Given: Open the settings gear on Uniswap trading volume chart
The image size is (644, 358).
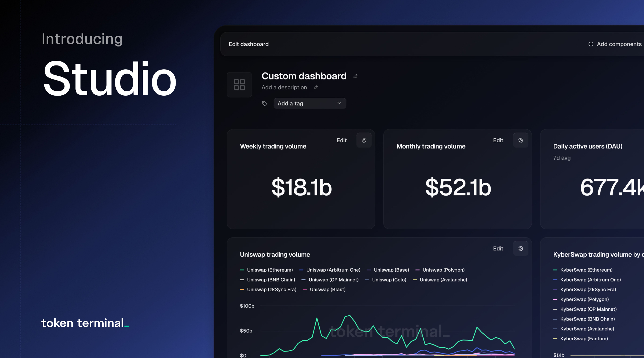Looking at the screenshot, I should coord(520,248).
